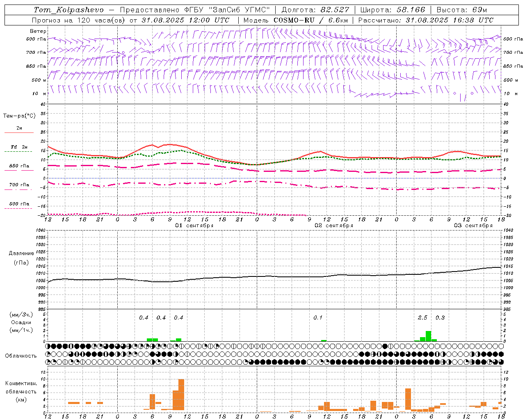Click the Конвективн. convective cloud label
Viewport: 525px width, 420px height.
[x=21, y=383]
